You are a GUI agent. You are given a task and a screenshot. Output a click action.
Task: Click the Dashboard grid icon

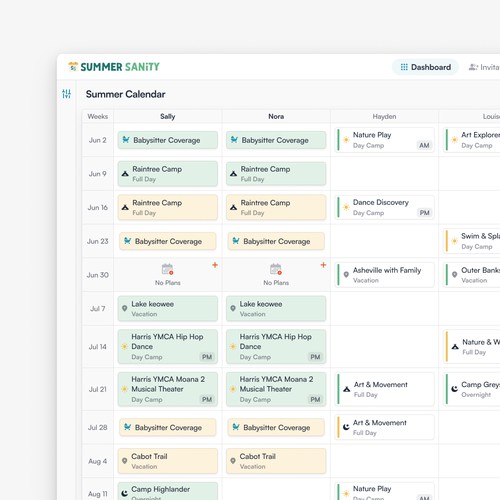[x=404, y=67]
